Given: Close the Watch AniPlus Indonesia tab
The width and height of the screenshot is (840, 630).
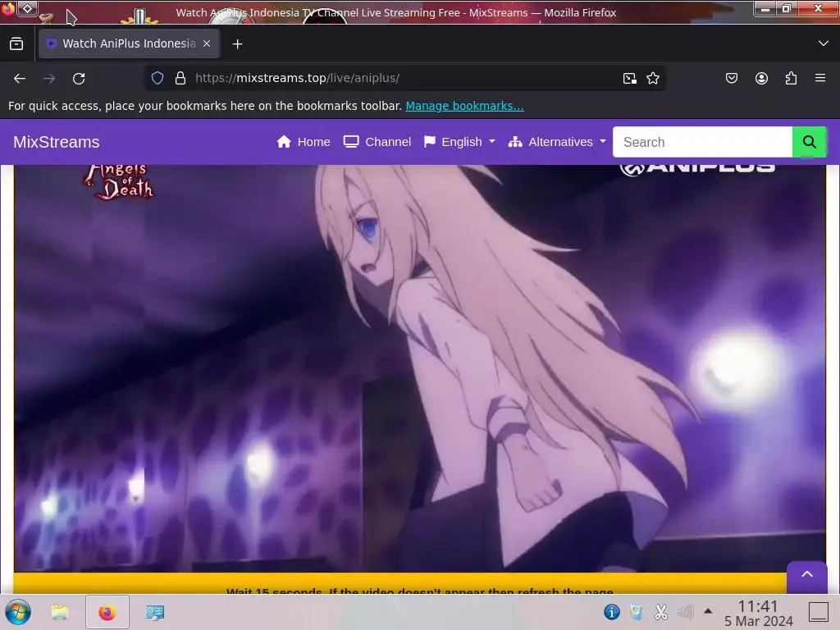Looking at the screenshot, I should (x=207, y=43).
